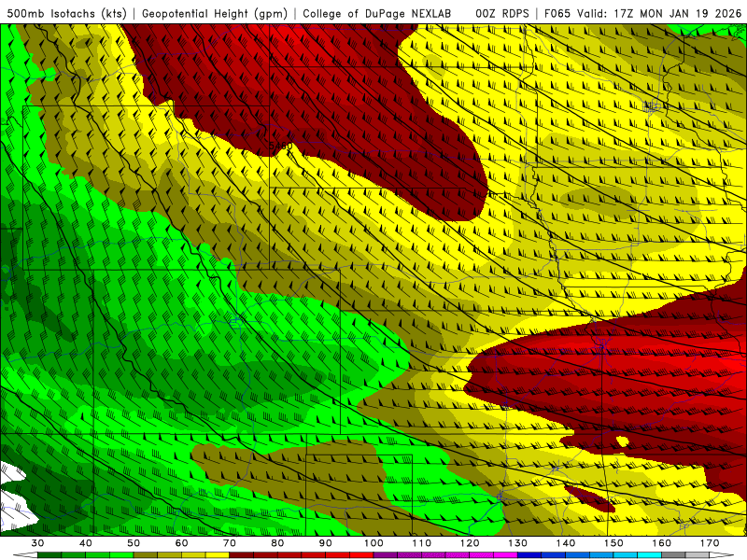This screenshot has width=747, height=560.
Task: Click the '100' value on the legend
Action: click(373, 543)
